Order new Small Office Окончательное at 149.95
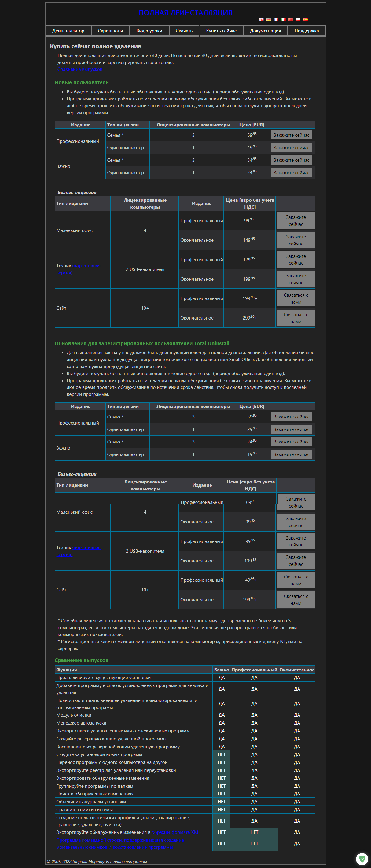 point(296,240)
